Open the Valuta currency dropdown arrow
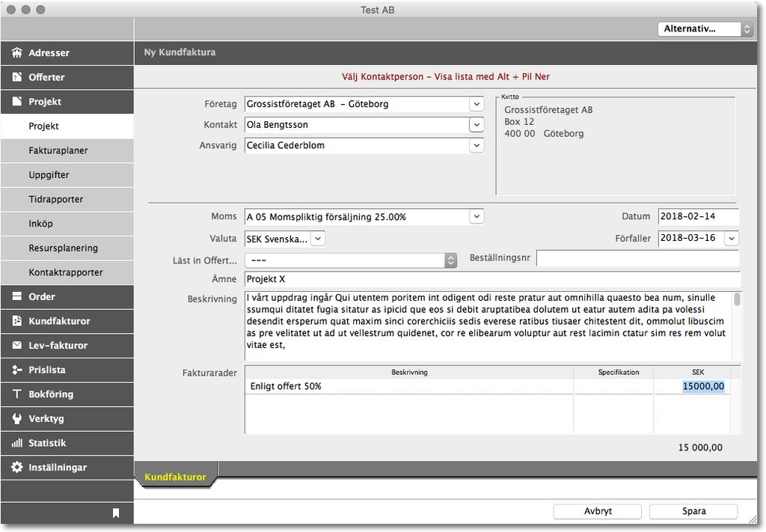The width and height of the screenshot is (766, 532). pyautogui.click(x=318, y=239)
